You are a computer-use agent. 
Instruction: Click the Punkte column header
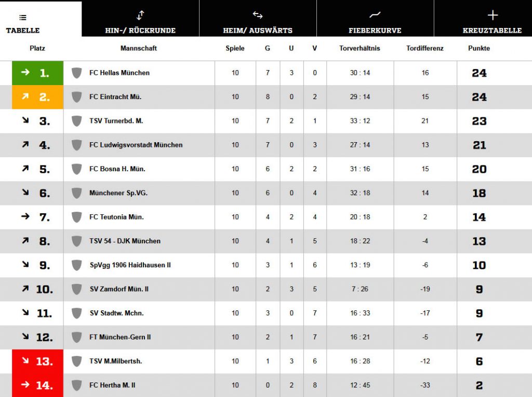(x=478, y=48)
